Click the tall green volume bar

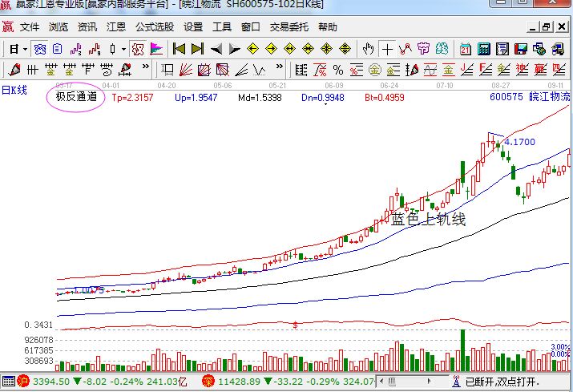pyautogui.click(x=462, y=350)
